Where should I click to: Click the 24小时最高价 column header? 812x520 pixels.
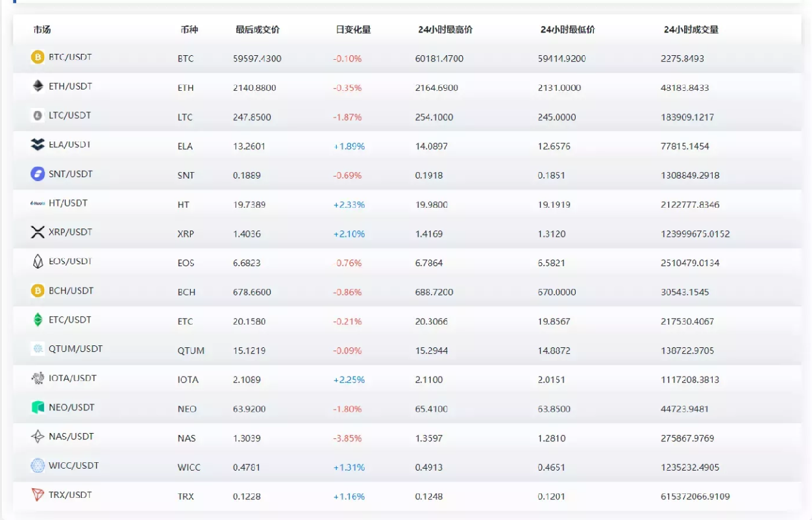[x=445, y=30]
